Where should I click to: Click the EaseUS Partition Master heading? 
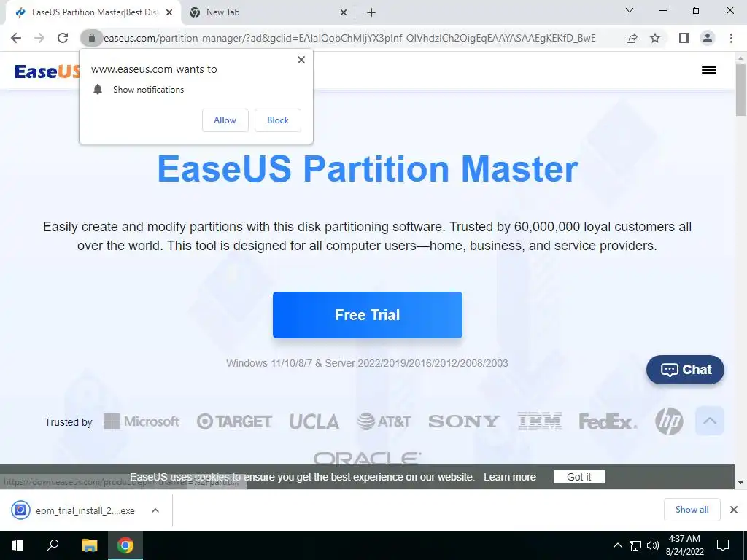368,168
